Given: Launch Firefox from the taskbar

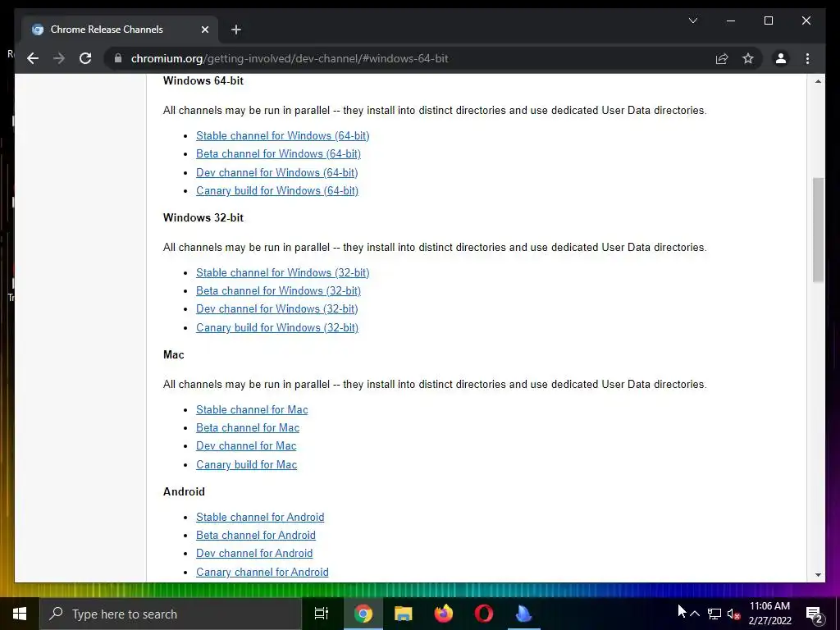Looking at the screenshot, I should click(443, 614).
